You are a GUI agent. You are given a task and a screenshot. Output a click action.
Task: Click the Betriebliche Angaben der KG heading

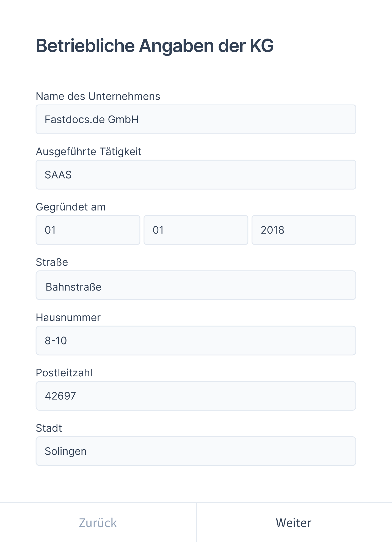coord(155,46)
